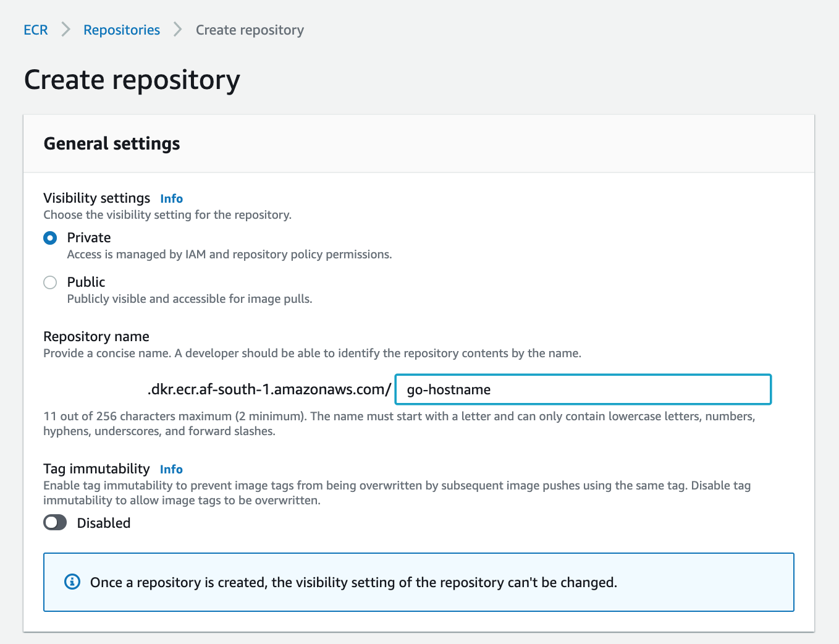Click the chevron after ECR breadcrumb
The image size is (839, 644).
(65, 30)
